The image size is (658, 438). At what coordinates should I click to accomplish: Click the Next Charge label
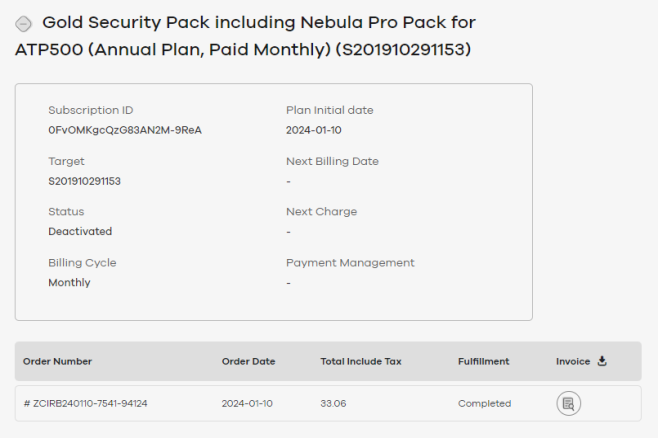pyautogui.click(x=321, y=212)
